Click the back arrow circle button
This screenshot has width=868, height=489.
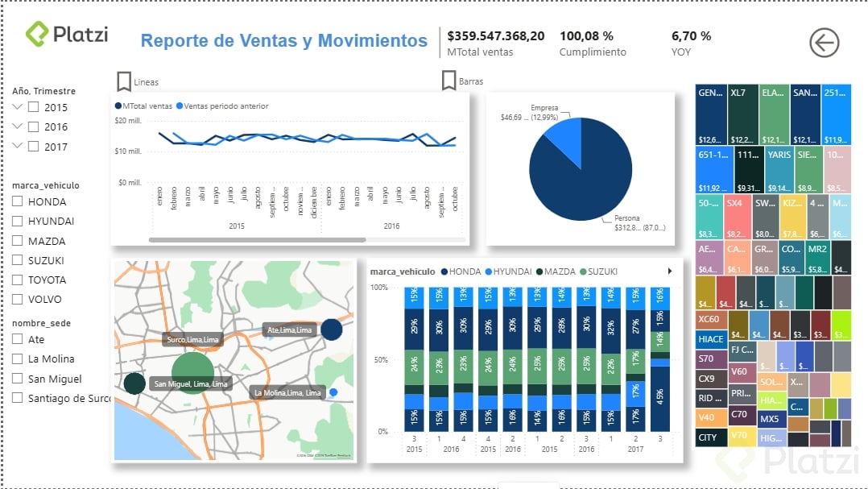click(x=825, y=43)
